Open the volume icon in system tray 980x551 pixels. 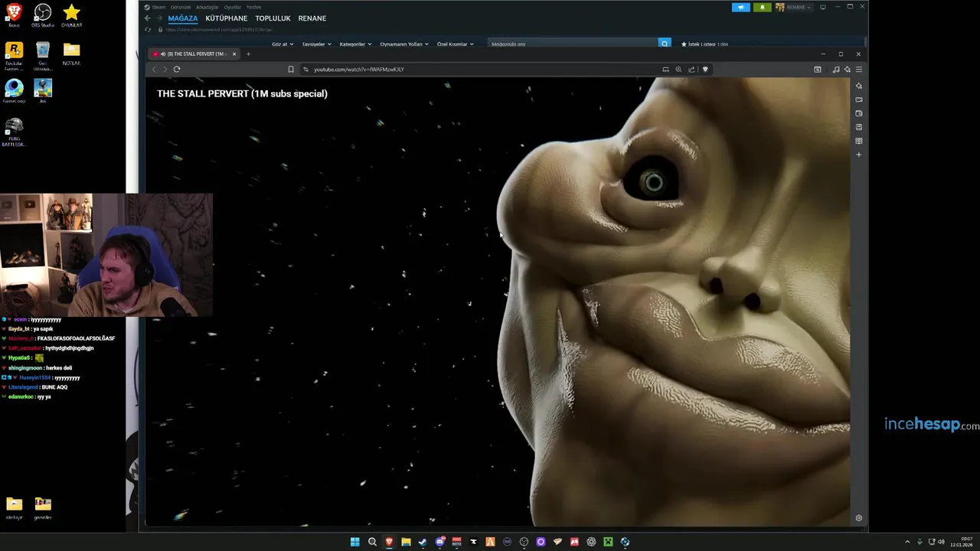pyautogui.click(x=941, y=542)
